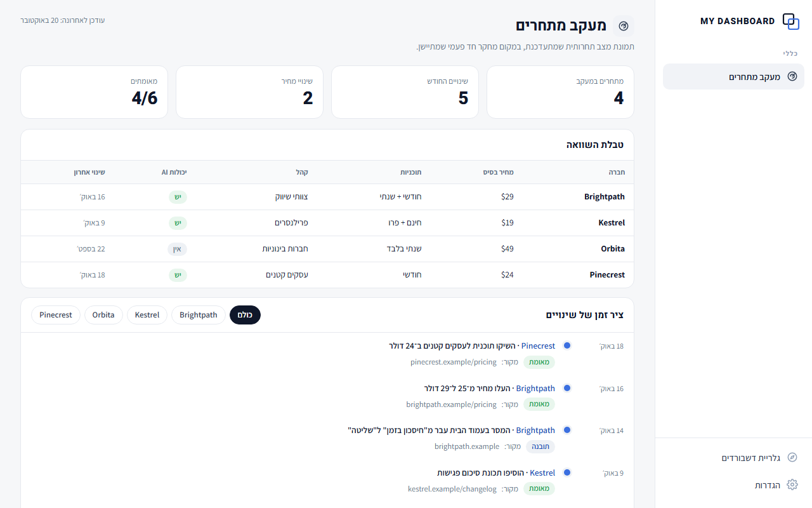The image size is (812, 508).
Task: Click the blue timeline dot for Pinecrest entry
Action: click(x=567, y=345)
